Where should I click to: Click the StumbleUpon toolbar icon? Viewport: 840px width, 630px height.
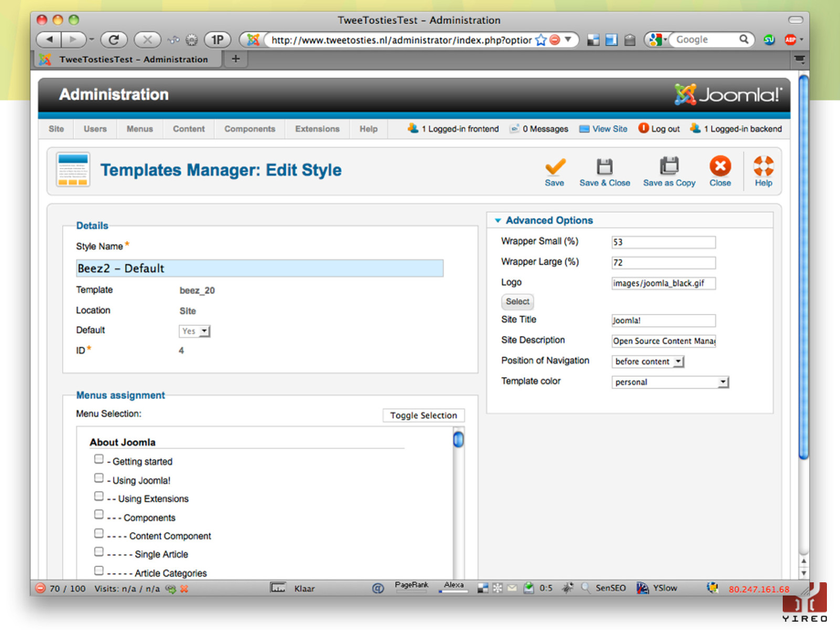pyautogui.click(x=770, y=40)
